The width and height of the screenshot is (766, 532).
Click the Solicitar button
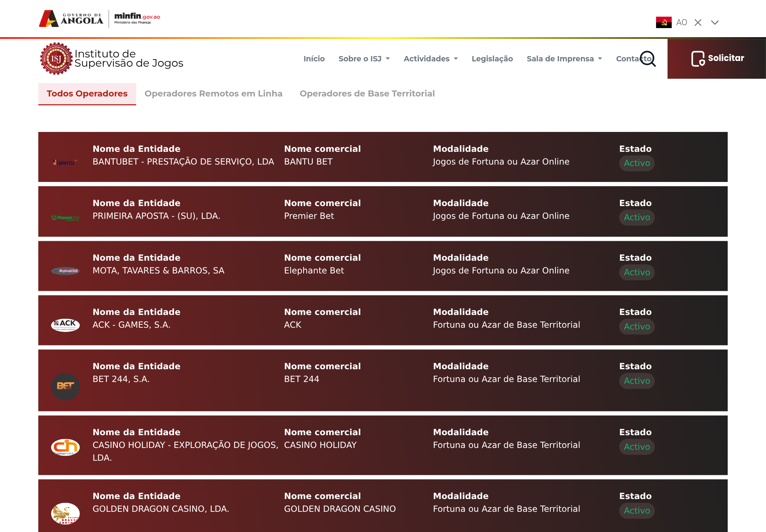pyautogui.click(x=717, y=59)
